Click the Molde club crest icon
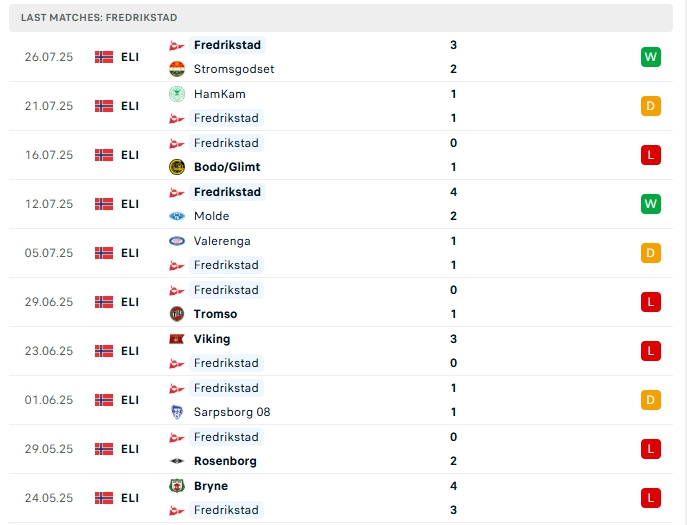Viewport: 687px width, 525px height. pyautogui.click(x=177, y=216)
